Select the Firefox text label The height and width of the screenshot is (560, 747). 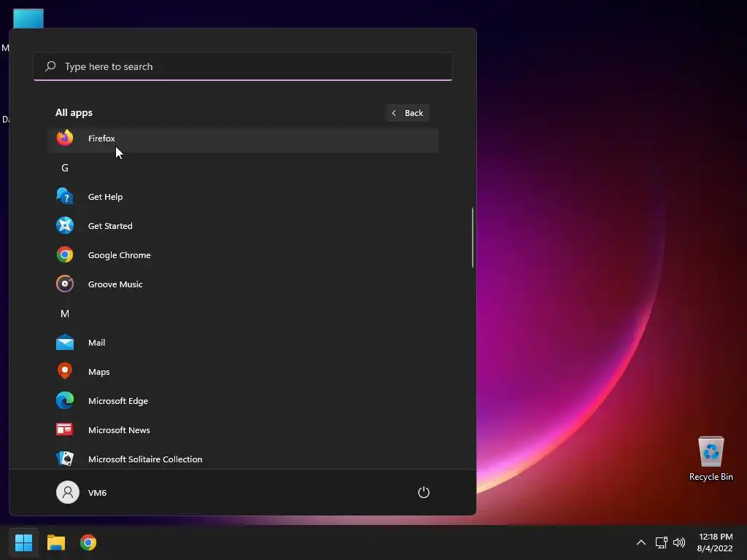(x=101, y=138)
